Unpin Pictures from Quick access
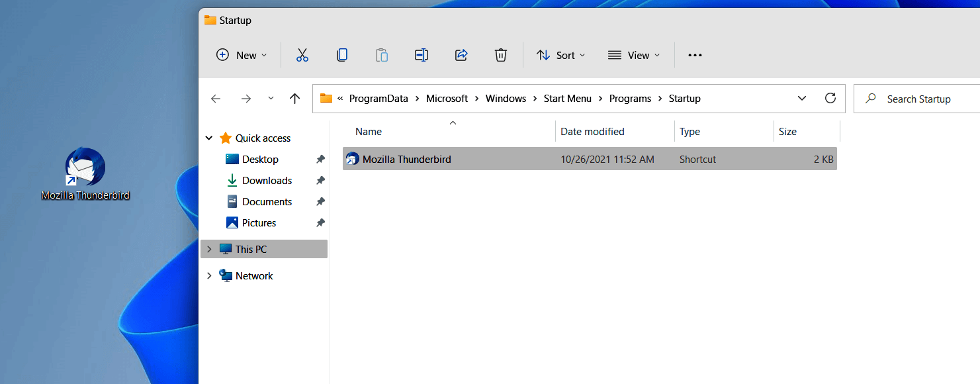 click(x=320, y=222)
